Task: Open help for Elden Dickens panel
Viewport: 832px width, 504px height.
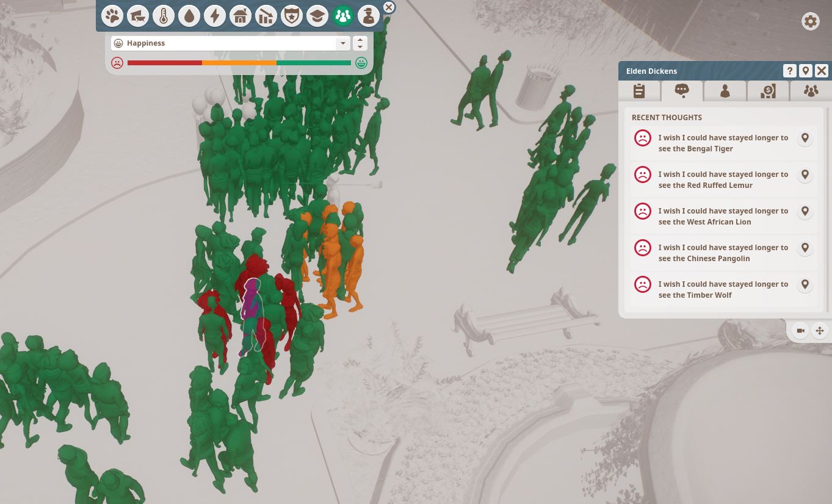Action: tap(790, 71)
